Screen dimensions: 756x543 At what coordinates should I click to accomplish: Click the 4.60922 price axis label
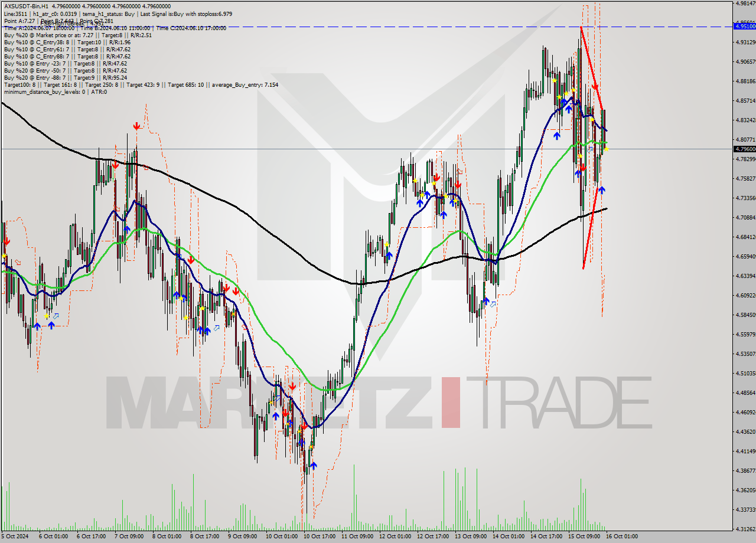745,296
